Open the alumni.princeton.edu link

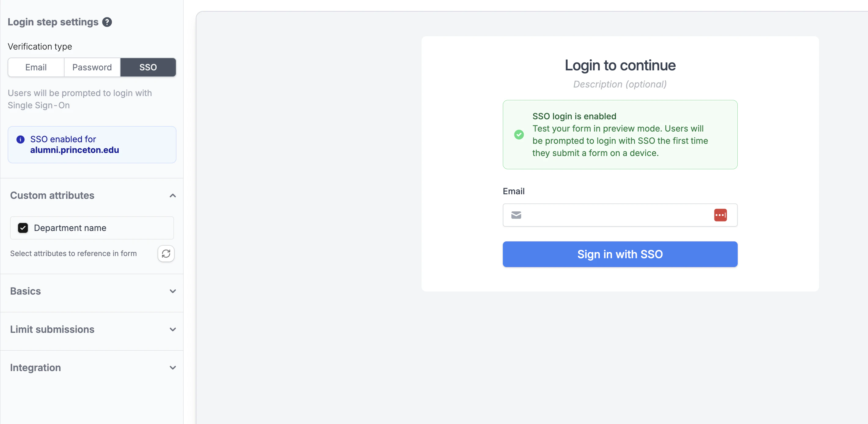(x=75, y=150)
